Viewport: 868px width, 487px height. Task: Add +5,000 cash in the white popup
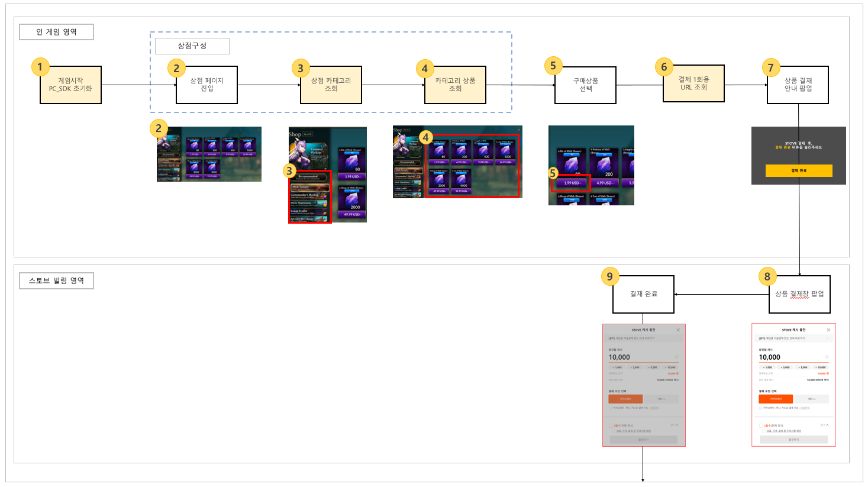point(803,367)
